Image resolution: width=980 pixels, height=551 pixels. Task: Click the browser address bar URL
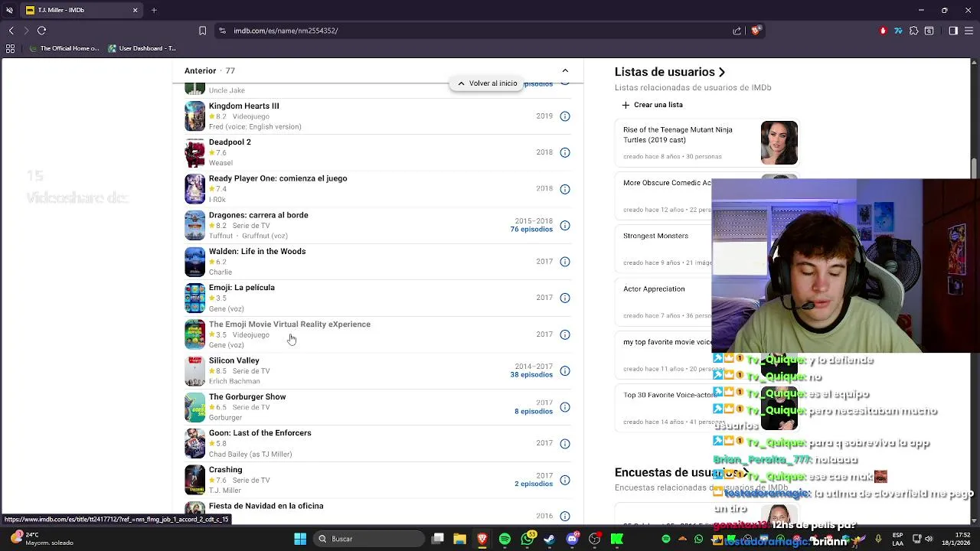click(x=286, y=31)
